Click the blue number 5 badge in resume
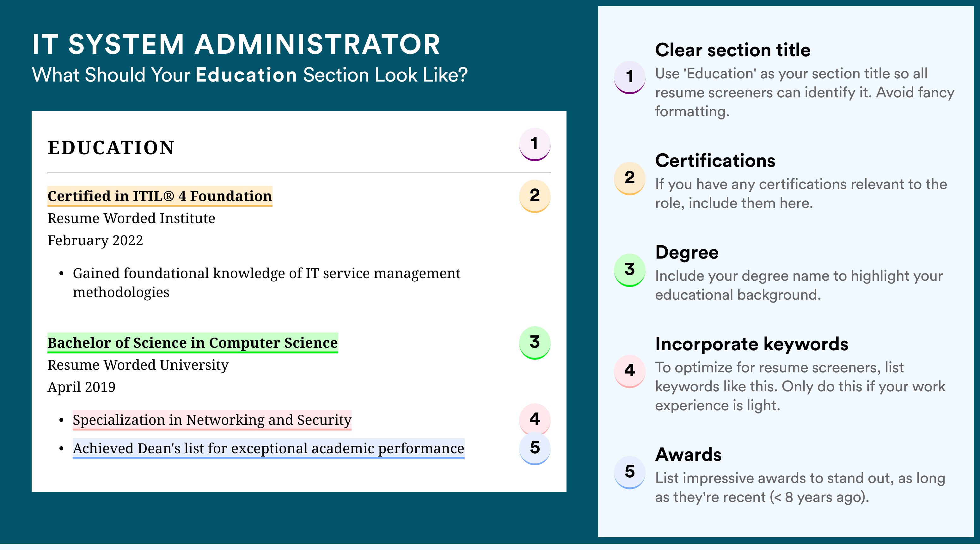The height and width of the screenshot is (550, 980). click(x=535, y=448)
